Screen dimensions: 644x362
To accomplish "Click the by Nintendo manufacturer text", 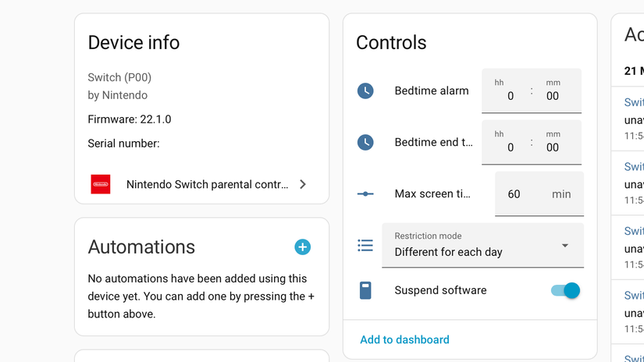I will [117, 95].
